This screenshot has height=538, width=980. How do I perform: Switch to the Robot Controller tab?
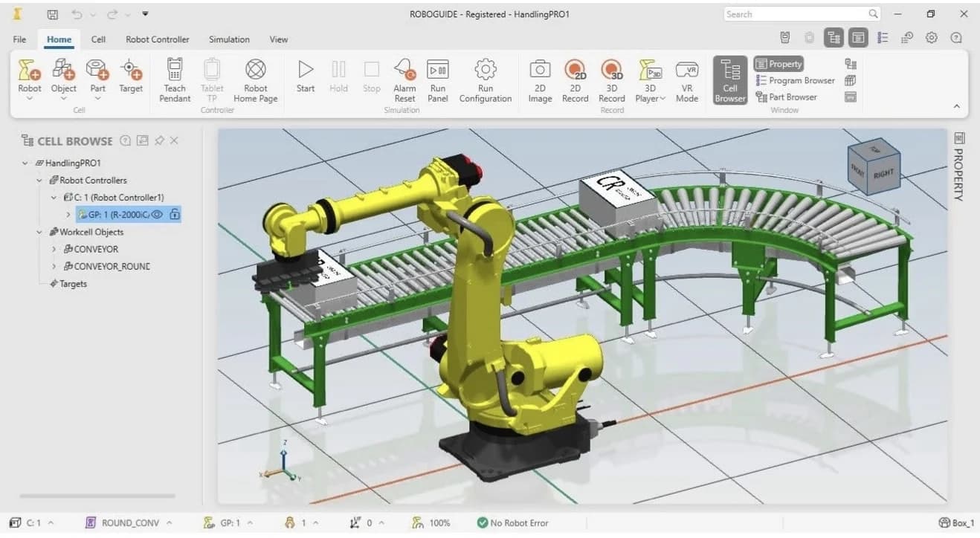tap(157, 39)
